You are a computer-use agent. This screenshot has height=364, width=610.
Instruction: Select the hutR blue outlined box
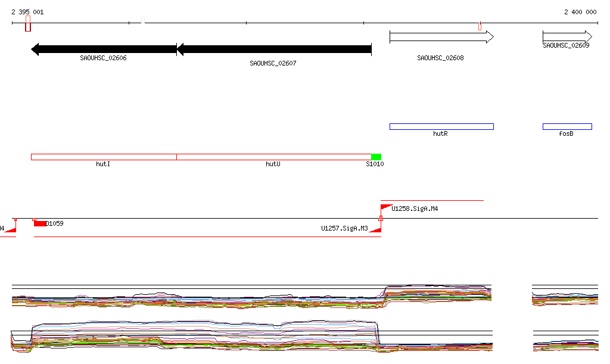[x=441, y=126]
